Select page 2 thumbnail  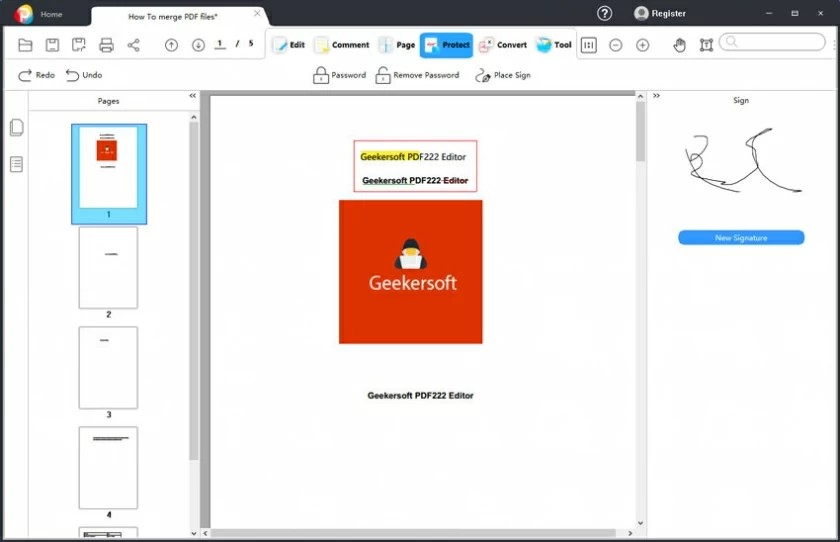108,268
